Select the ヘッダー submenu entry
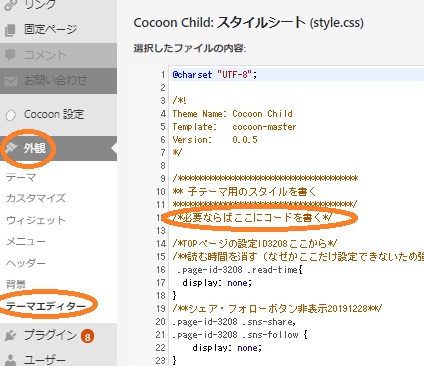This screenshot has width=424, height=366. 26,263
